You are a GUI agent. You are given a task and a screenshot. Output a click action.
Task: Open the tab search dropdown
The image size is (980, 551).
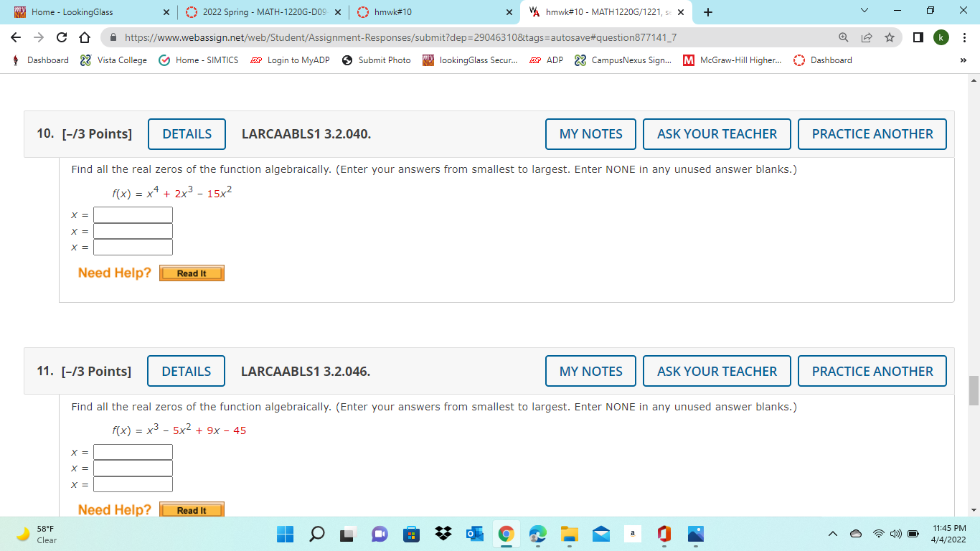(x=864, y=12)
